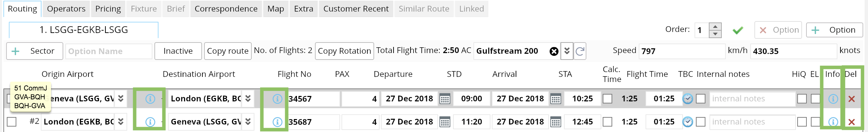Open arrival calendar for flight 35687

pyautogui.click(x=555, y=122)
